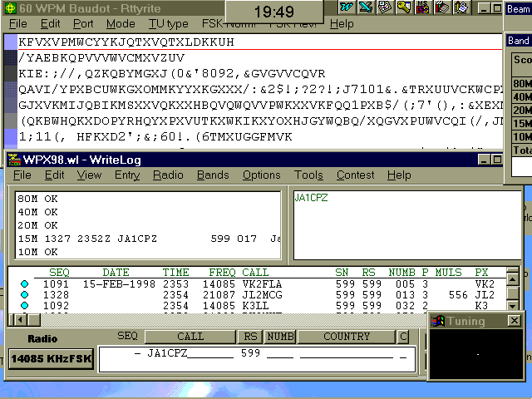Close the Tuning window
Screen dimensions: 532x399
(515, 321)
